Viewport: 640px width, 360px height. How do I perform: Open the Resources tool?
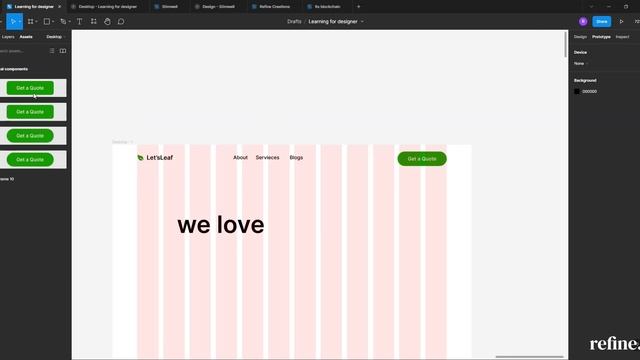coord(94,22)
